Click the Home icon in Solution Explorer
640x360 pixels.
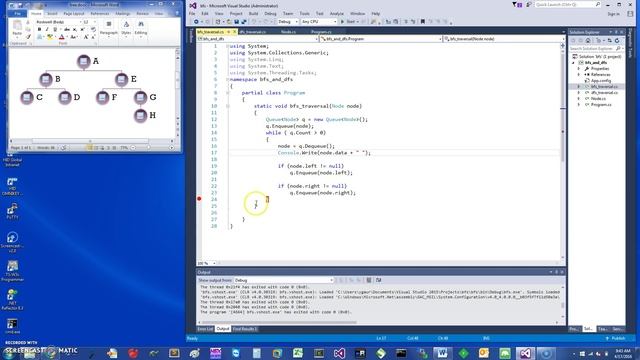point(588,41)
